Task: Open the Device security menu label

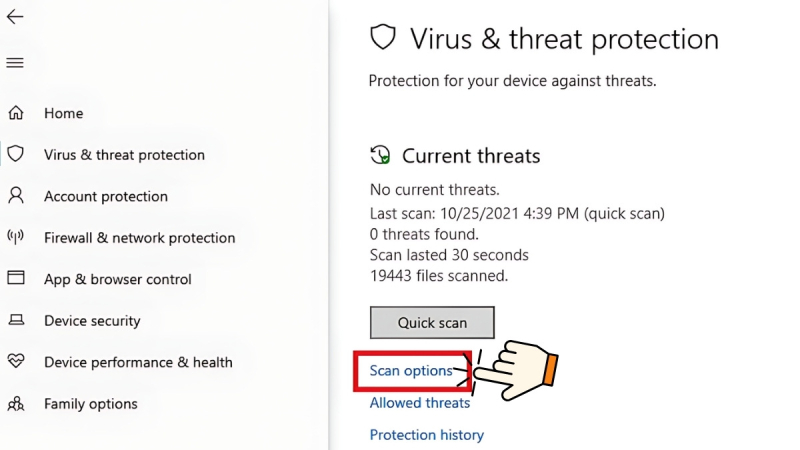Action: tap(92, 321)
